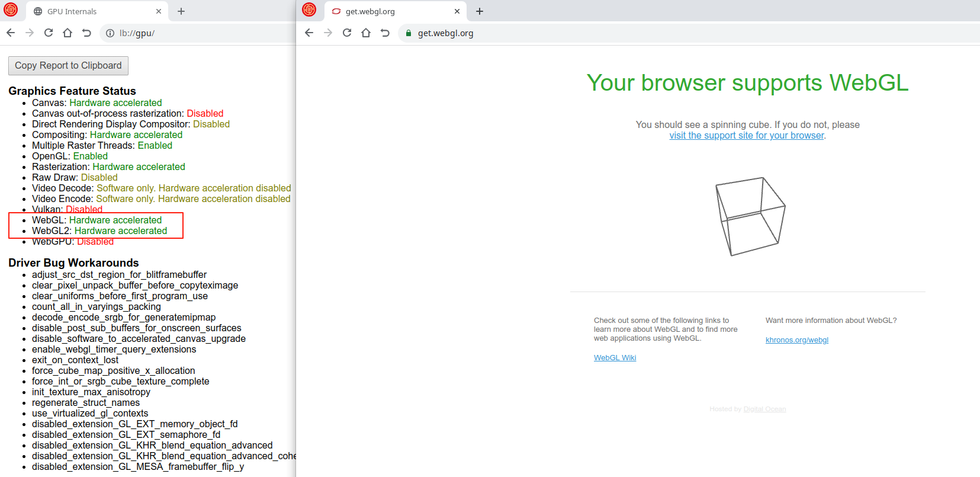Click back arrow in GPU Internals window

point(11,33)
